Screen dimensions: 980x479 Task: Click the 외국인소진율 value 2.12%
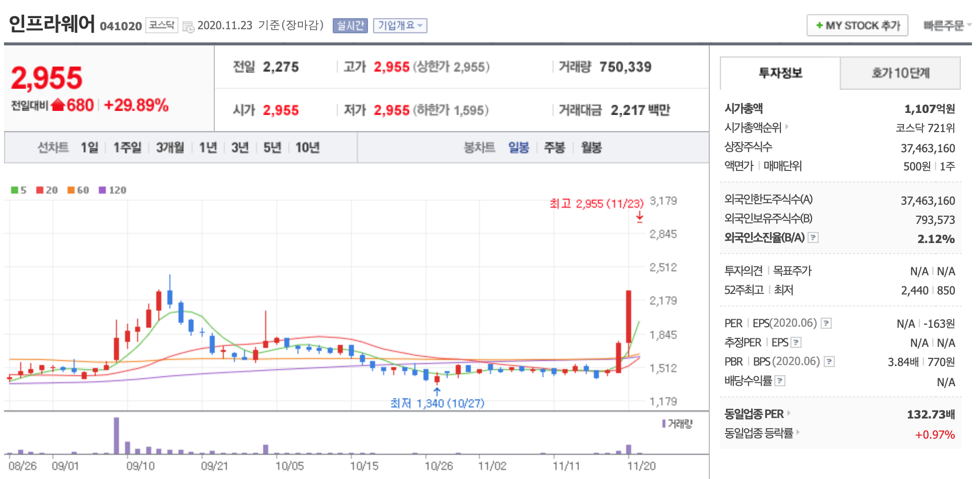point(936,239)
